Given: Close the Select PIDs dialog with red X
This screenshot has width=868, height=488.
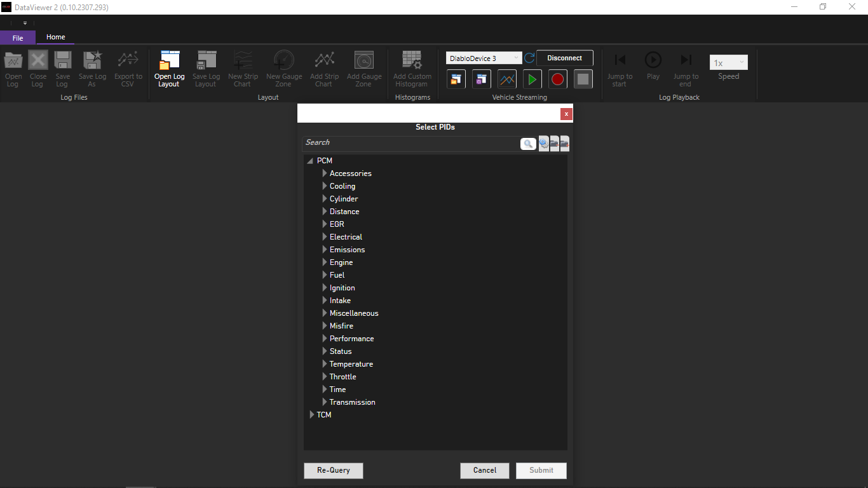Looking at the screenshot, I should 566,114.
